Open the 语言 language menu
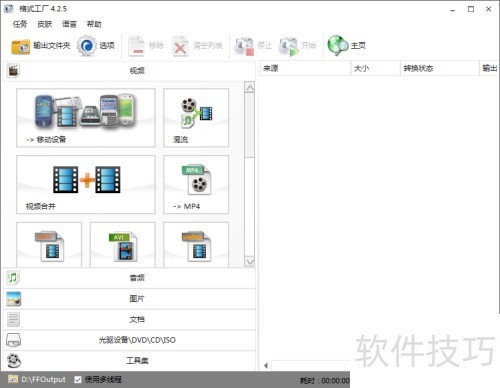Screen dimensions: 500x388 pos(69,24)
